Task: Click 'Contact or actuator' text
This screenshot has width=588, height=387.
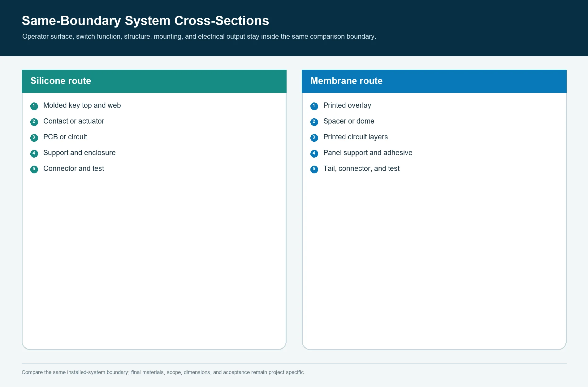Action: pyautogui.click(x=74, y=121)
